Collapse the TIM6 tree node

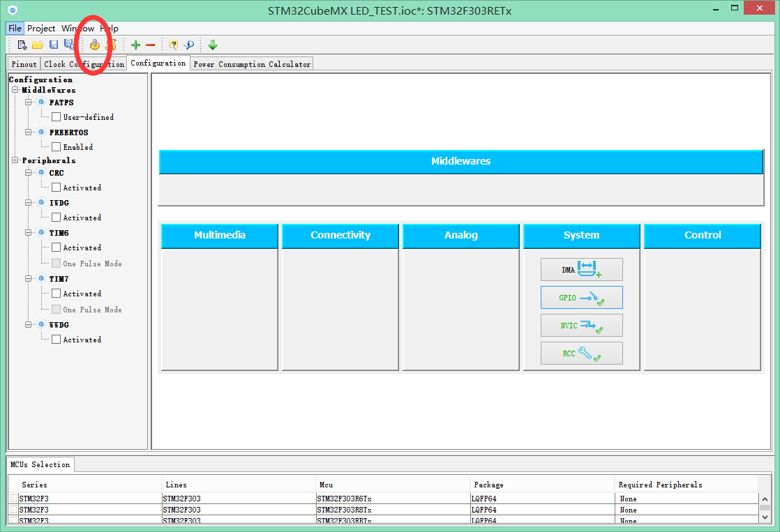[x=29, y=232]
